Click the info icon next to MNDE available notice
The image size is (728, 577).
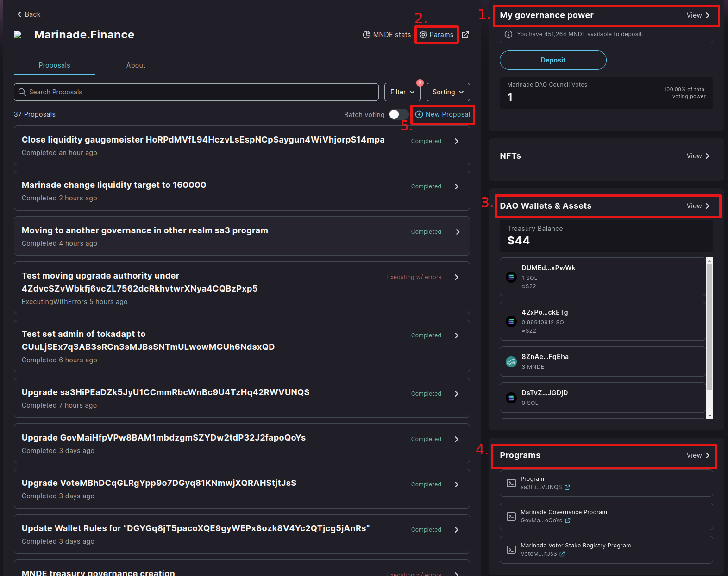tap(508, 34)
